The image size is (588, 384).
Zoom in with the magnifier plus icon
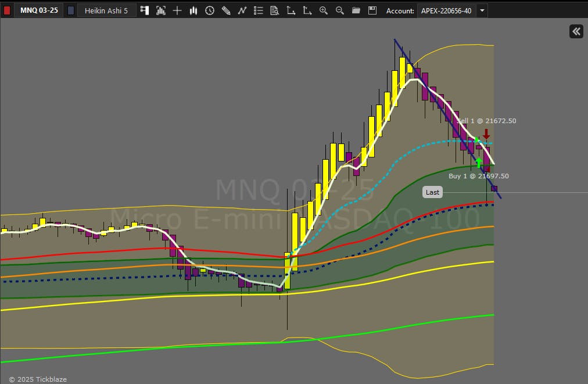pyautogui.click(x=323, y=10)
